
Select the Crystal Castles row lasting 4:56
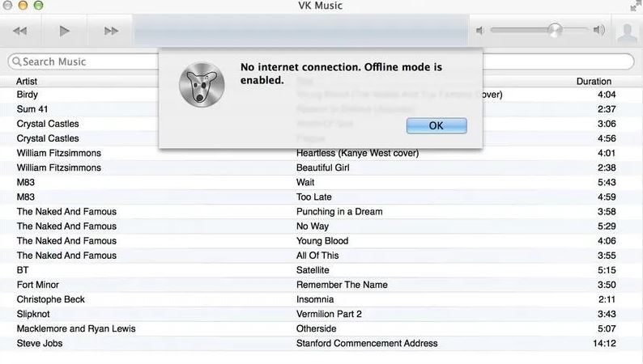click(321, 138)
